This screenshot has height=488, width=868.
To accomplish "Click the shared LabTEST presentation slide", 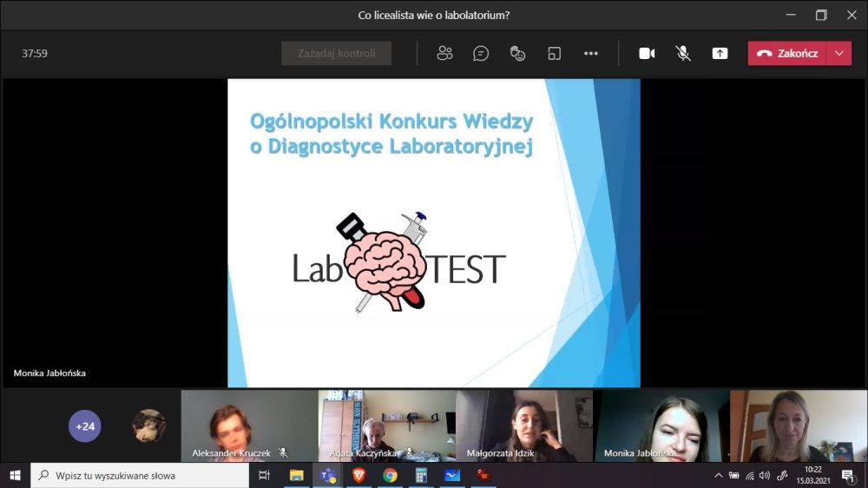I will [x=434, y=233].
